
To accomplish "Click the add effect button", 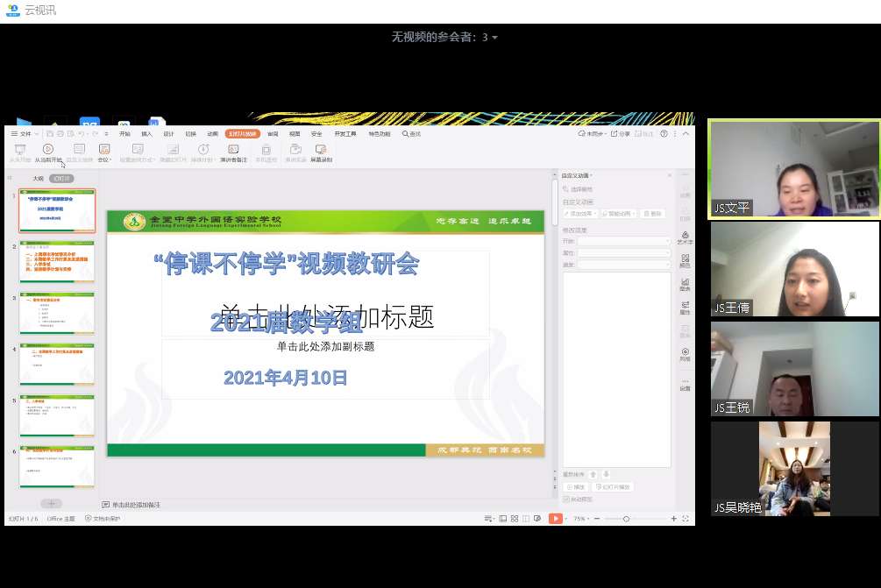I will [579, 213].
